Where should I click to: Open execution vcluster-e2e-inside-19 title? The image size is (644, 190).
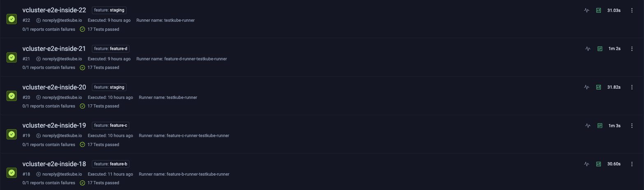click(x=54, y=125)
